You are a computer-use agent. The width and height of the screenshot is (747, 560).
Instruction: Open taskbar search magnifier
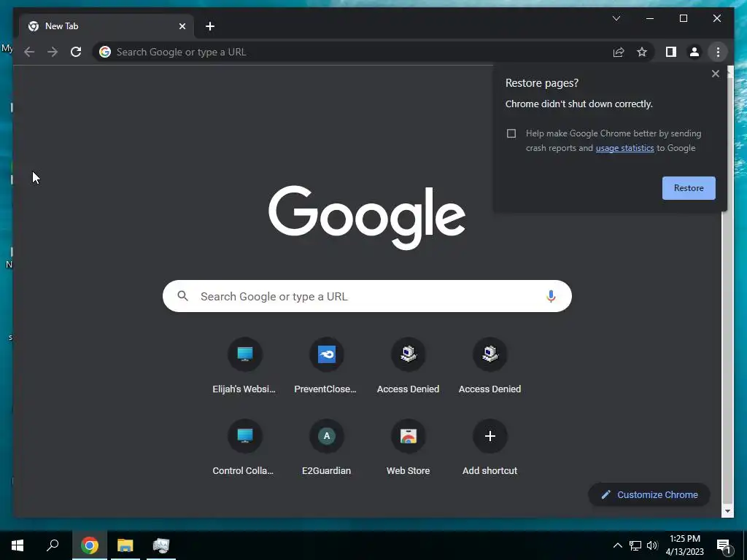point(53,545)
